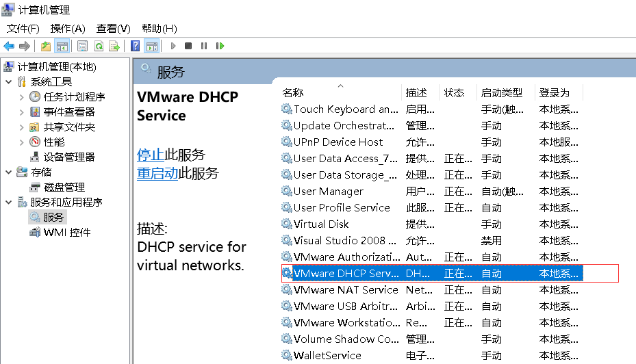Screen dimensions: 636x364
Task: Click the 重启动 service link
Action: [x=157, y=173]
